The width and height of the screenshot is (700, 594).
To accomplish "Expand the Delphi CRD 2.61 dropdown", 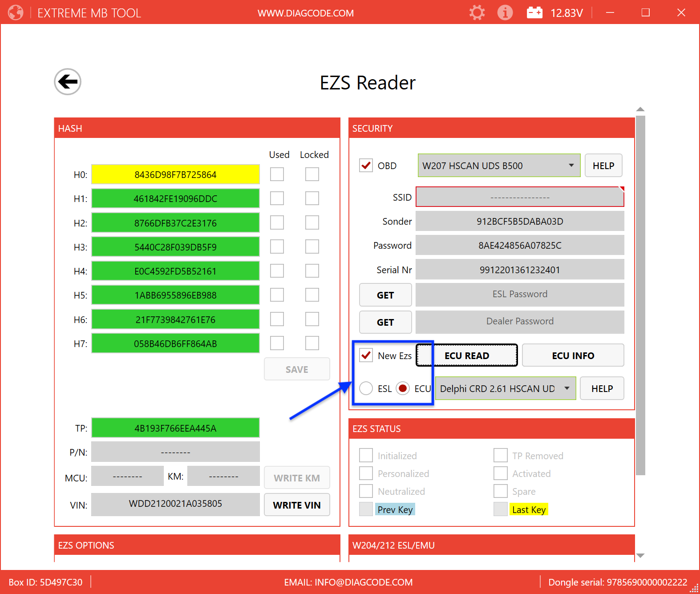I will tap(505, 388).
